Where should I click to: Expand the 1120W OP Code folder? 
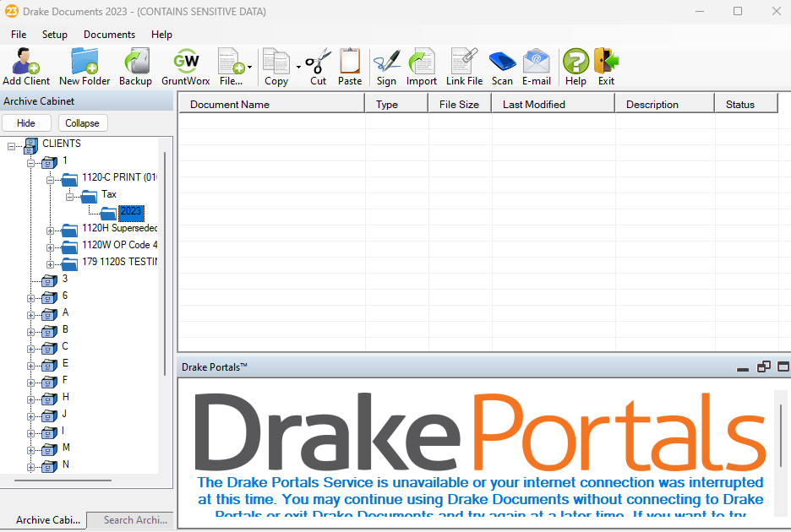(x=50, y=247)
